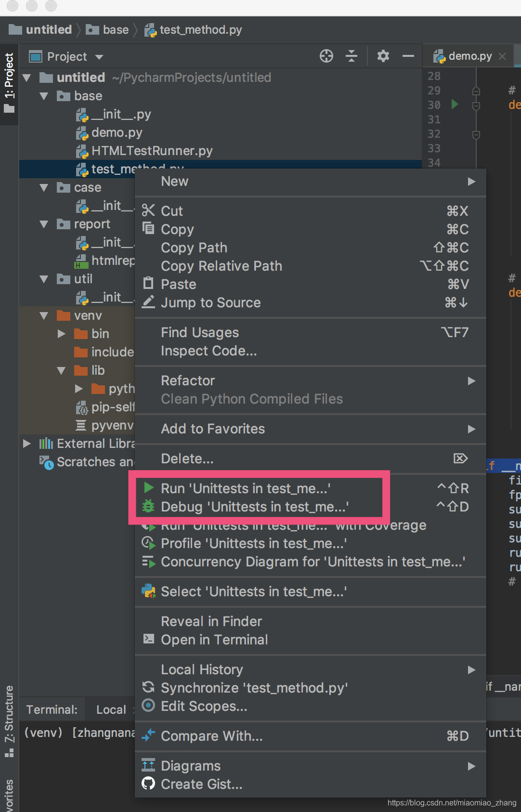Click the fold marker beside line 29
This screenshot has width=521, height=812.
click(x=476, y=91)
